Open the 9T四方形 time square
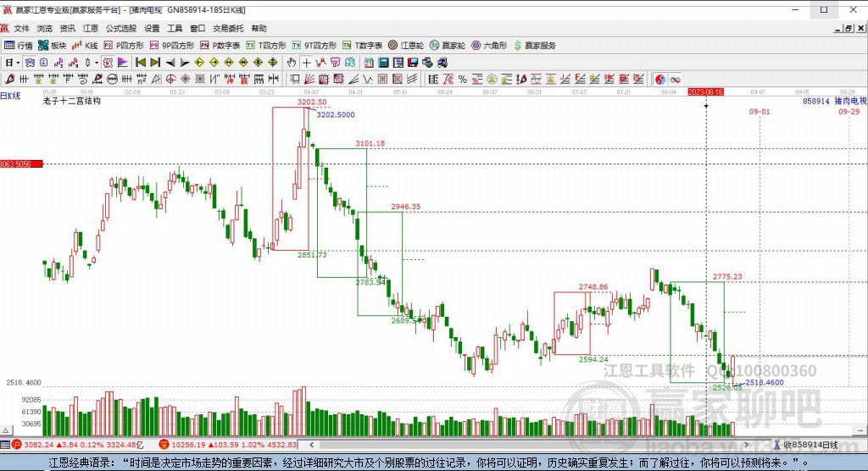Screen dimensions: 868x471 coord(314,46)
